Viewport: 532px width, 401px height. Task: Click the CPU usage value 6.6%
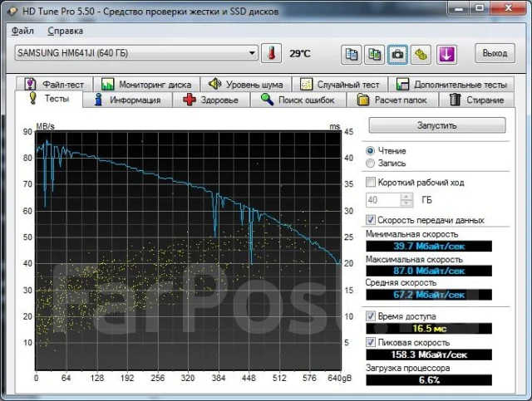click(x=429, y=380)
